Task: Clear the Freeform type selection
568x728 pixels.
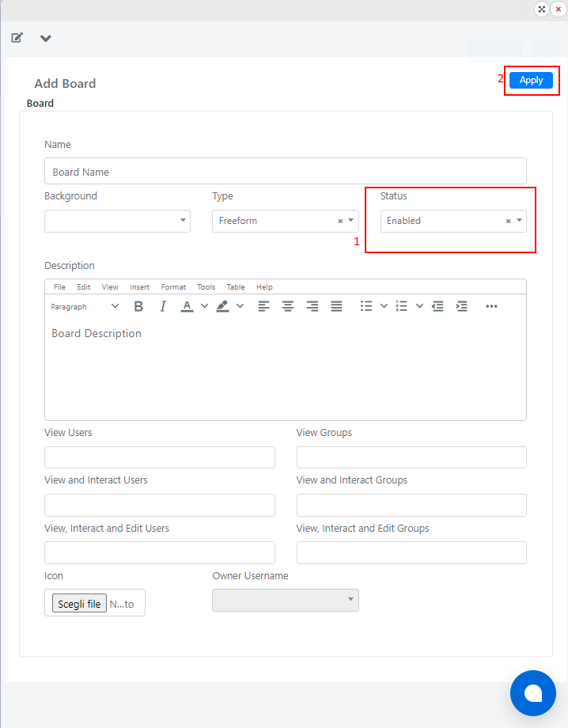Action: 340,221
